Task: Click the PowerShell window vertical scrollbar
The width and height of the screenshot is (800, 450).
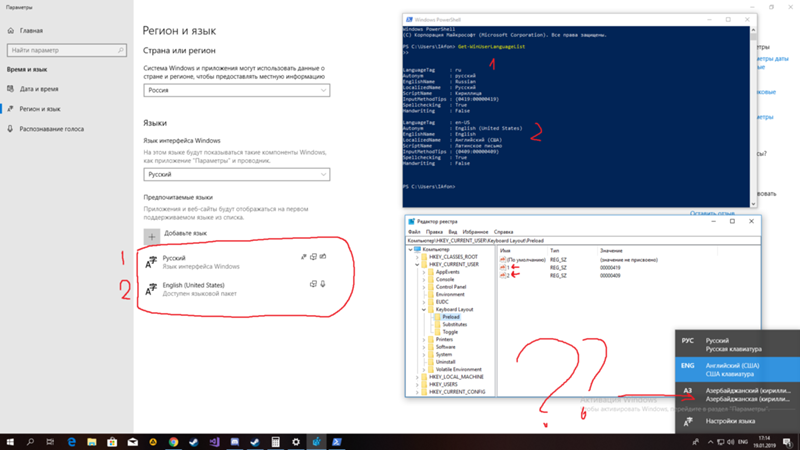Action: click(x=753, y=117)
